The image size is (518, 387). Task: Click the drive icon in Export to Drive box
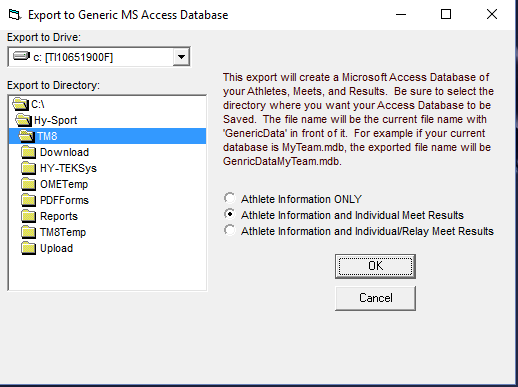(21, 56)
